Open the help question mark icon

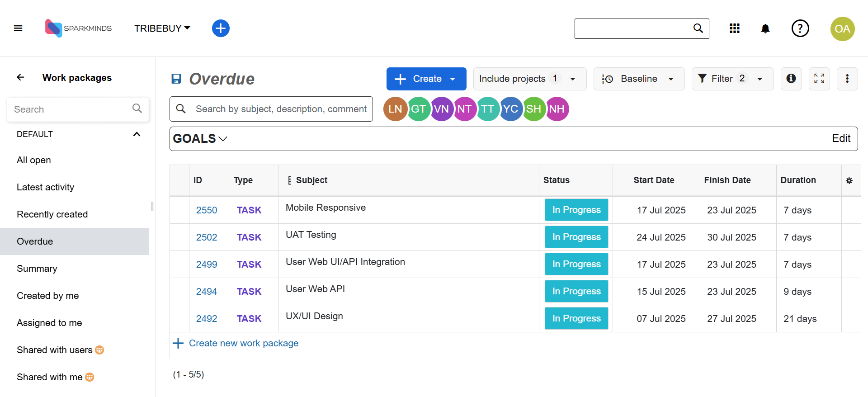[800, 28]
